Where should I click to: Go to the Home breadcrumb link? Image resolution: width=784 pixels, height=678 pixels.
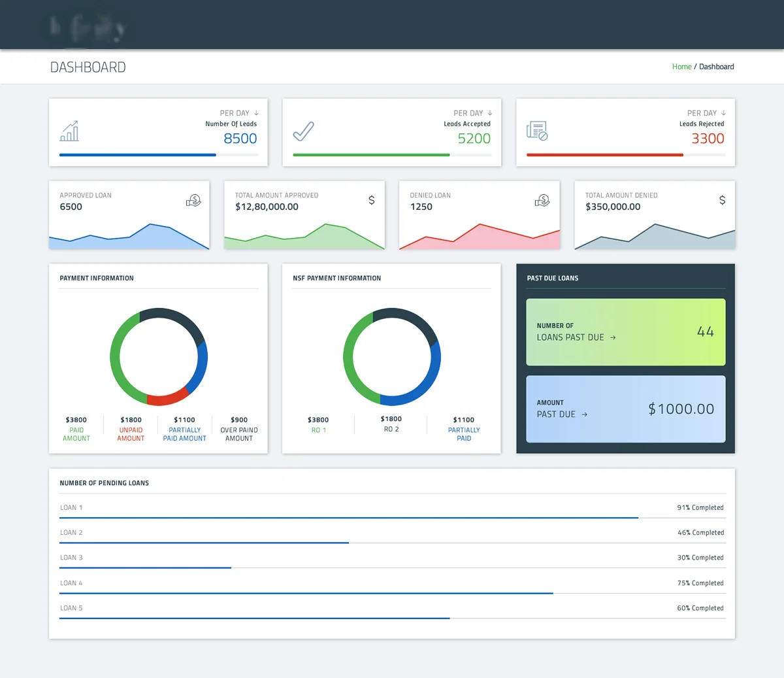(x=681, y=67)
